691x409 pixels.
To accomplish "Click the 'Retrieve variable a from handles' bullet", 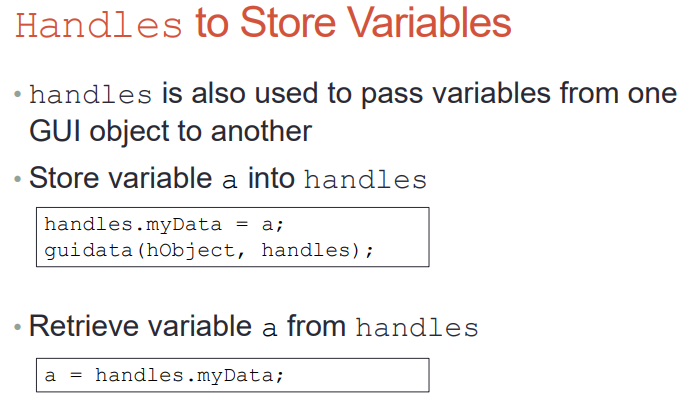I will (x=254, y=327).
